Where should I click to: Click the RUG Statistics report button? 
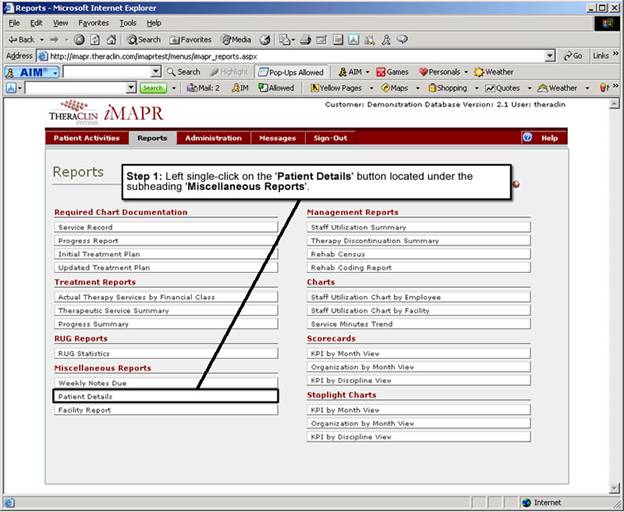166,353
